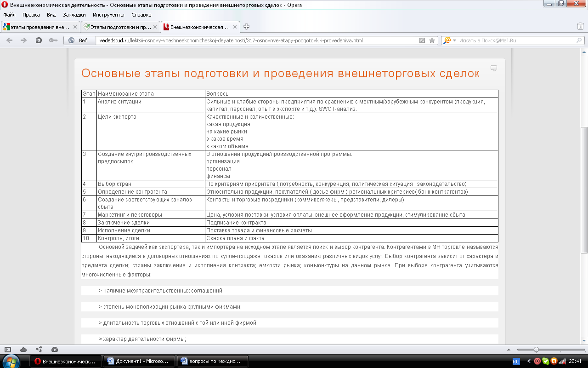Close the этапы проведения вне... tab
Image resolution: width=588 pixels, height=368 pixels.
75,27
